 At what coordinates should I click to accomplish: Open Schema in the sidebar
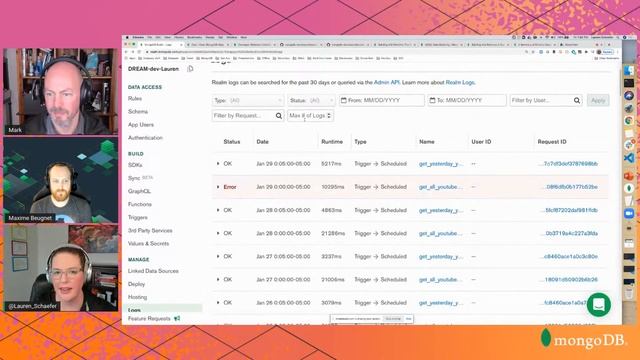pyautogui.click(x=138, y=111)
